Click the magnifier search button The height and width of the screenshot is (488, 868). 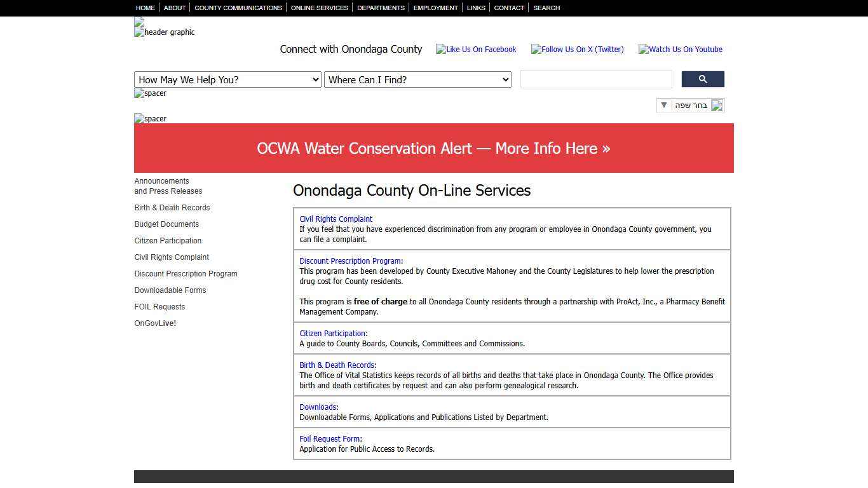[x=702, y=79]
